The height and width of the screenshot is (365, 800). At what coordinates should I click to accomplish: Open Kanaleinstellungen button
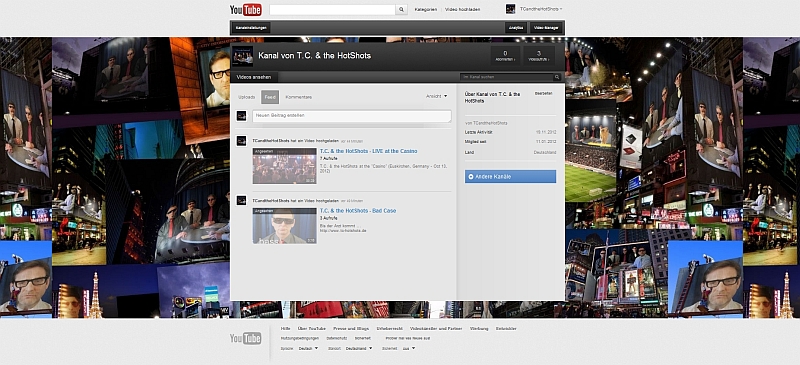coord(251,28)
